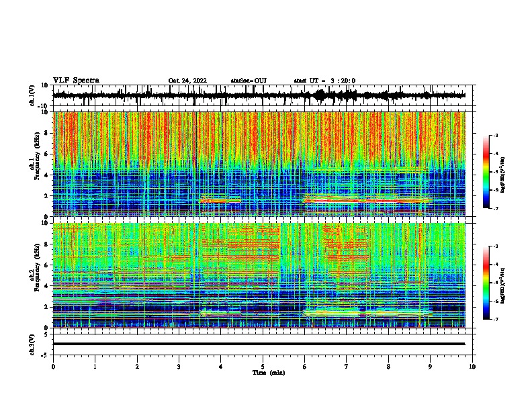Viewport: 532px width, 411px height.
Task: Click ch.1 bright emission band after 6 min
Action: click(367, 199)
